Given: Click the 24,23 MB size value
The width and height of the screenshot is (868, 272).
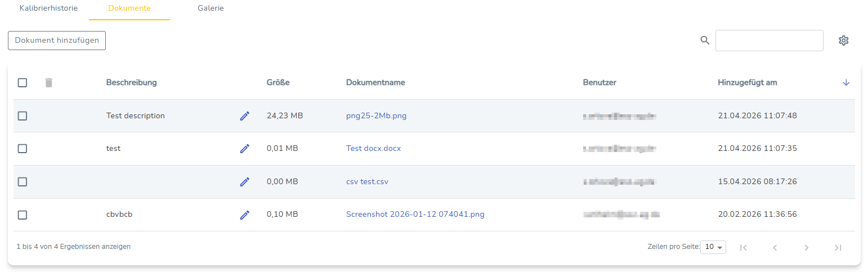Looking at the screenshot, I should pyautogui.click(x=285, y=116).
